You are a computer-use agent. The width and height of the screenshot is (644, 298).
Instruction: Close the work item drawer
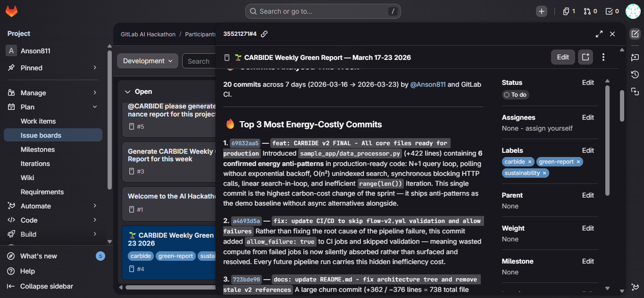click(x=612, y=34)
